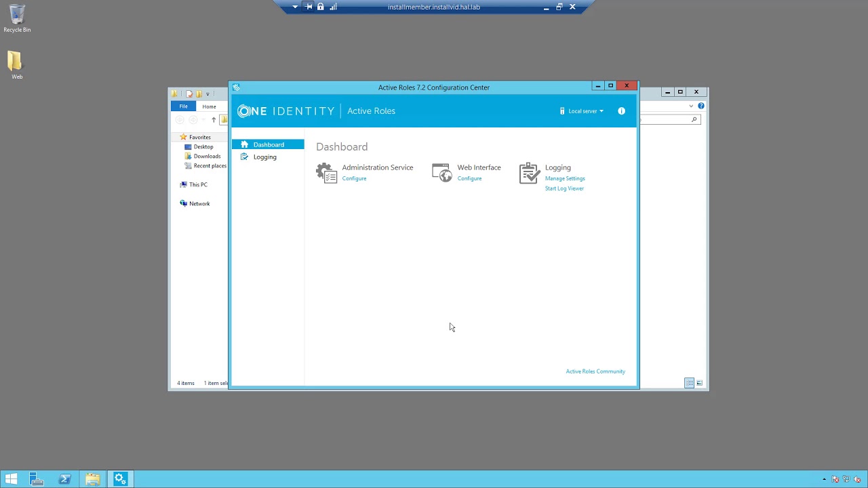
Task: Open the connection bar dropdown arrow
Action: (x=295, y=7)
